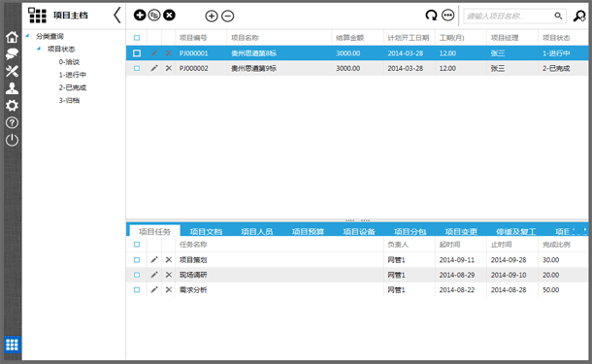This screenshot has width=592, height=364.
Task: Switch to the 项目预算 tab
Action: click(x=308, y=231)
